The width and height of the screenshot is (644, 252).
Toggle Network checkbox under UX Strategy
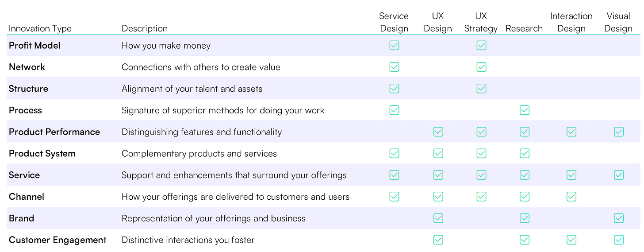481,67
